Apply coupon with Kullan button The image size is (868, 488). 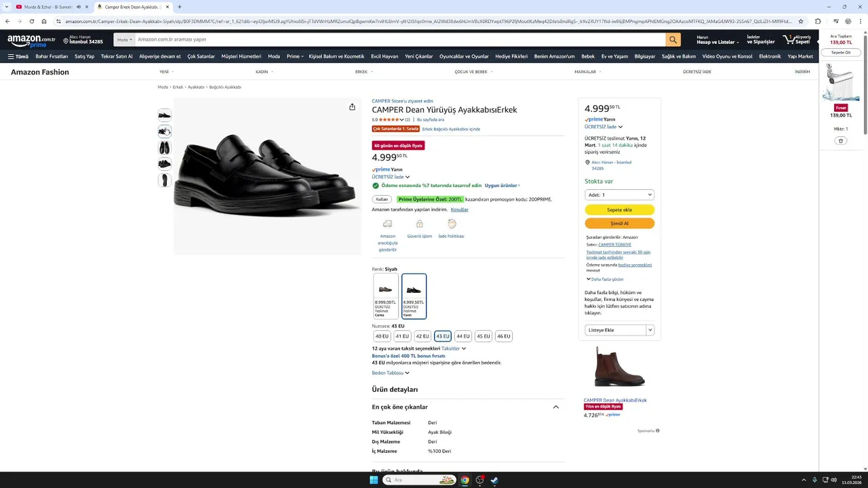[382, 199]
